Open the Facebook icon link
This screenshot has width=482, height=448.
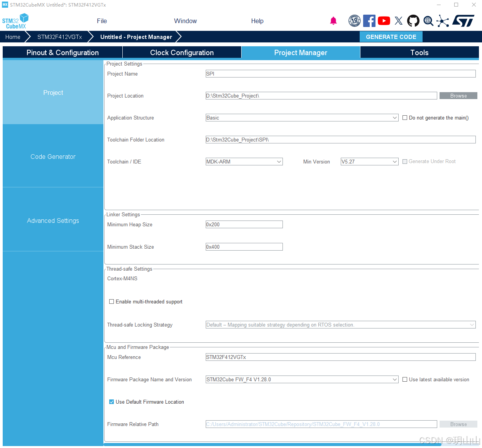pos(369,21)
